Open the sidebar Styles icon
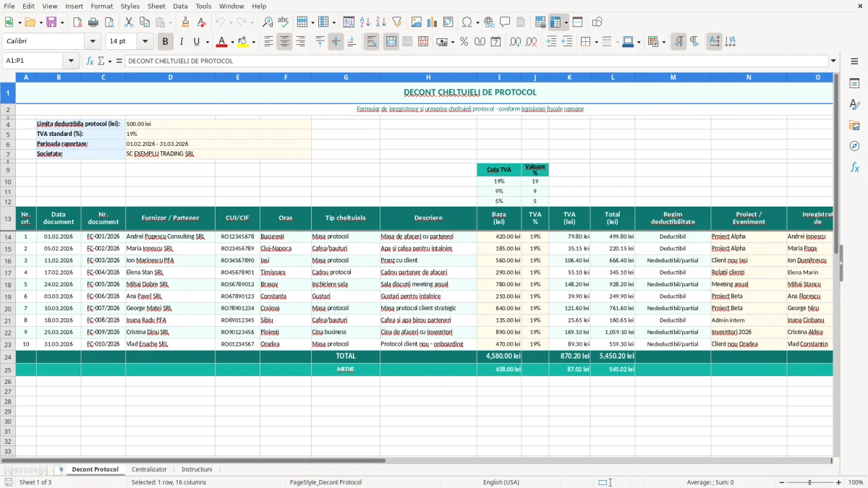Screen dimensions: 868x488 coord(854,104)
